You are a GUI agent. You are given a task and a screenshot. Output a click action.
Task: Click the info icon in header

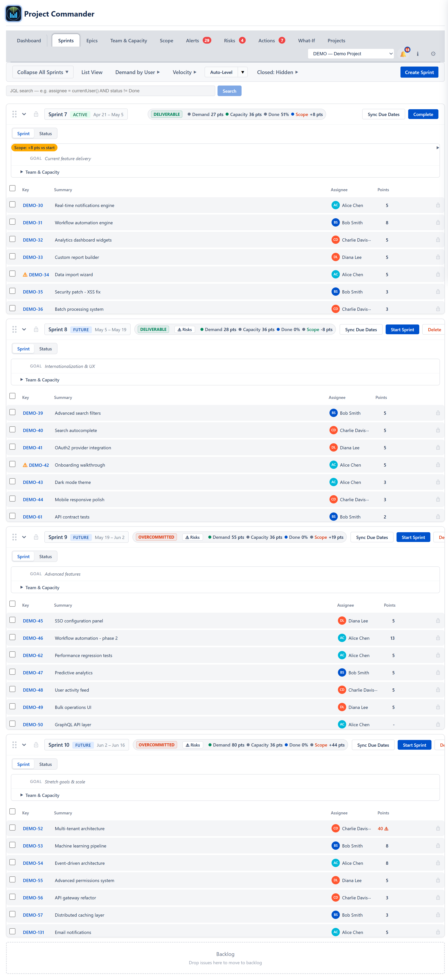[418, 54]
